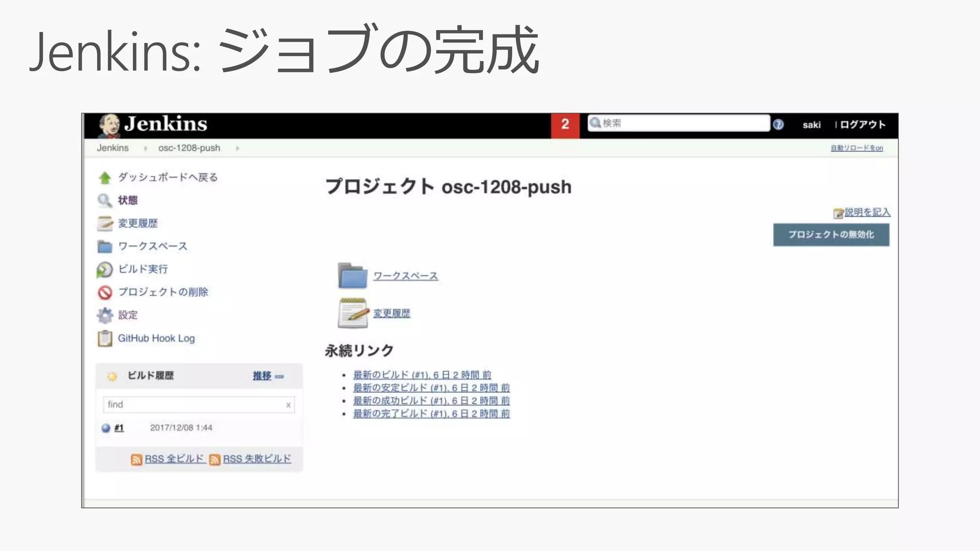
Task: Open 最新の成功ビルド (#1) permalink
Action: [x=432, y=400]
